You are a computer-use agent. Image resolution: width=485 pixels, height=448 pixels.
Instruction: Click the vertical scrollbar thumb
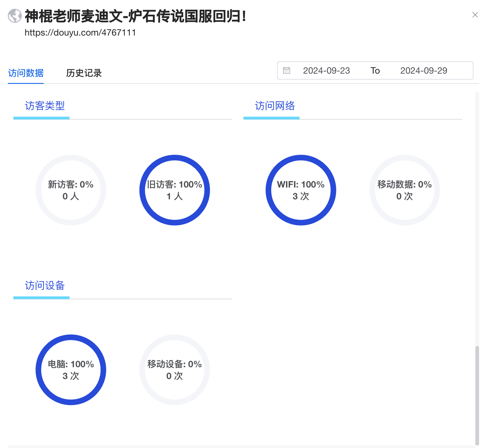pyautogui.click(x=477, y=396)
